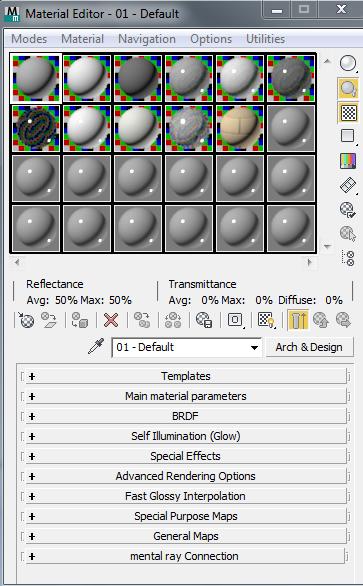Image resolution: width=363 pixels, height=586 pixels.
Task: Select the dark gray sphere in first row
Action: pyautogui.click(x=138, y=78)
